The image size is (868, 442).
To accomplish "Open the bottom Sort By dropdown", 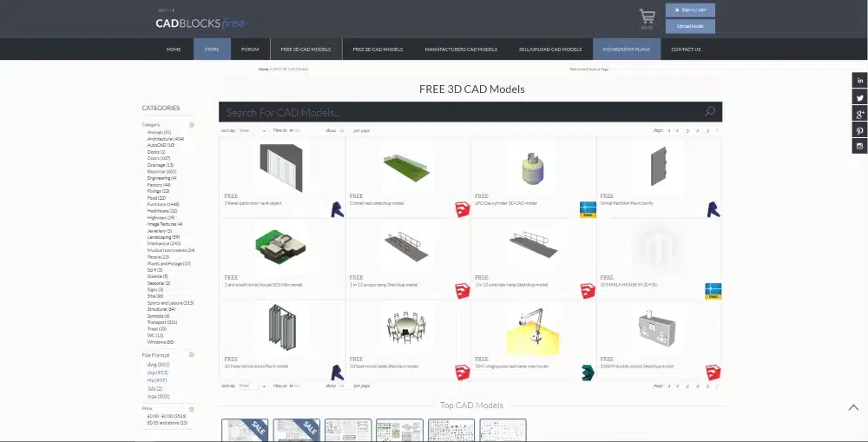I will [253, 386].
